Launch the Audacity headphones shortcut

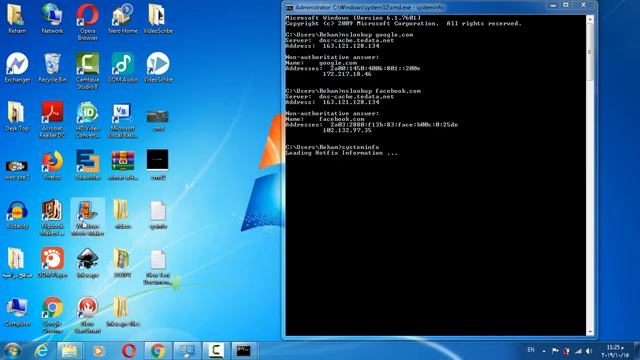[x=17, y=215]
